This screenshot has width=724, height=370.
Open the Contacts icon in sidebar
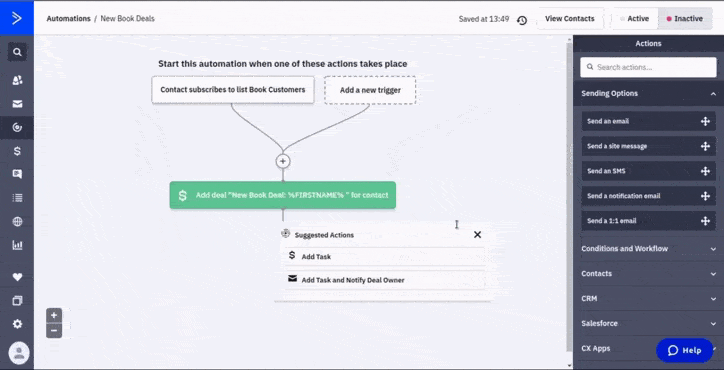(17, 80)
